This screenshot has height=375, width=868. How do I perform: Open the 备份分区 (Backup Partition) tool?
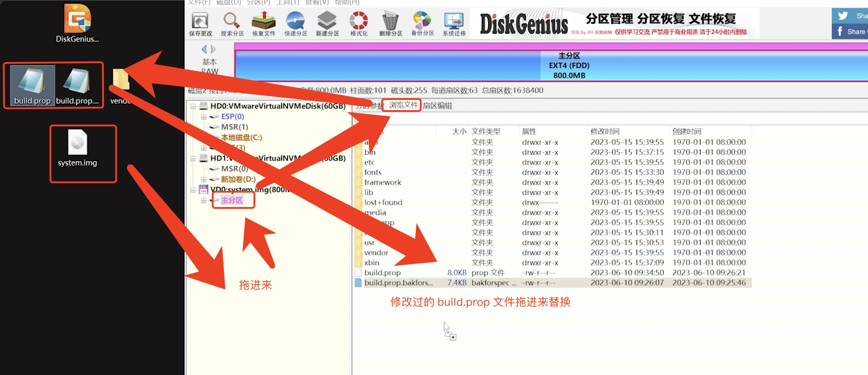click(422, 23)
